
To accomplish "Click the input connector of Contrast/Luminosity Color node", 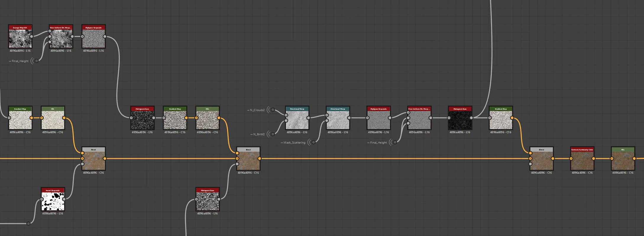I will tap(571, 159).
